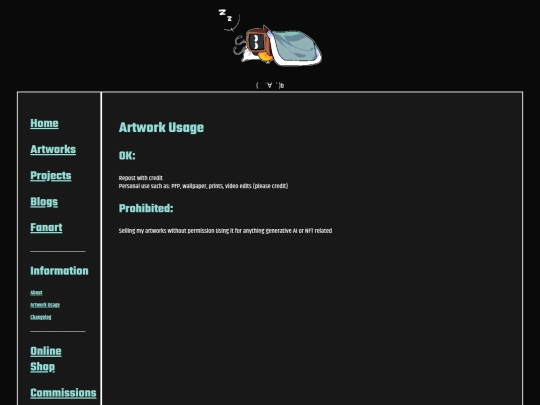Open the Fanart link
The image size is (540, 405).
(x=46, y=228)
